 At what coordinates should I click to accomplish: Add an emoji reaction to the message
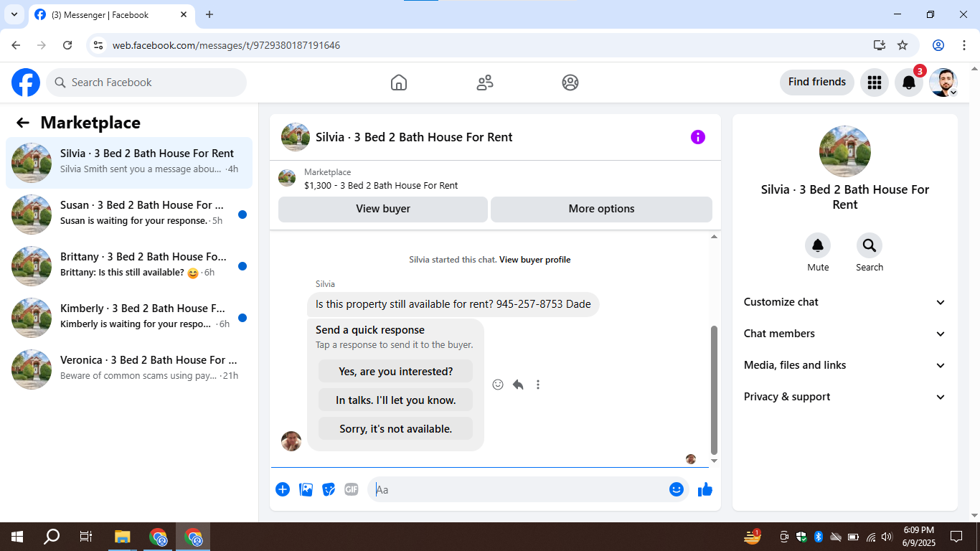click(498, 385)
